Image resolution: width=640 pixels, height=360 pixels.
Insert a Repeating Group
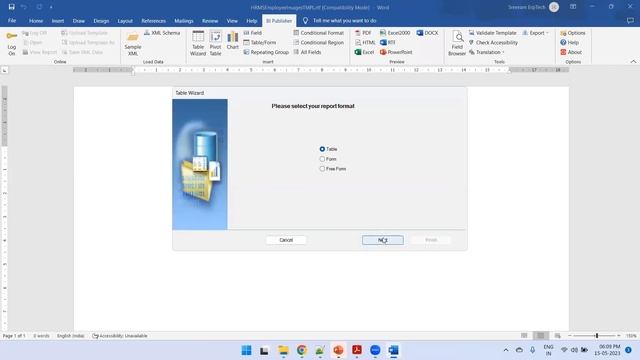coord(266,52)
